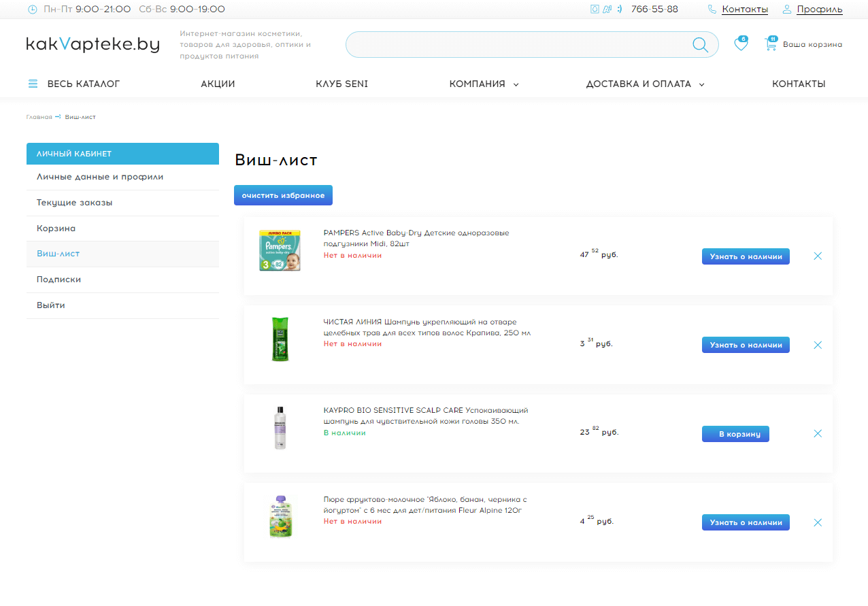
Task: Click the phone handset icon by Контакты
Action: tap(712, 10)
